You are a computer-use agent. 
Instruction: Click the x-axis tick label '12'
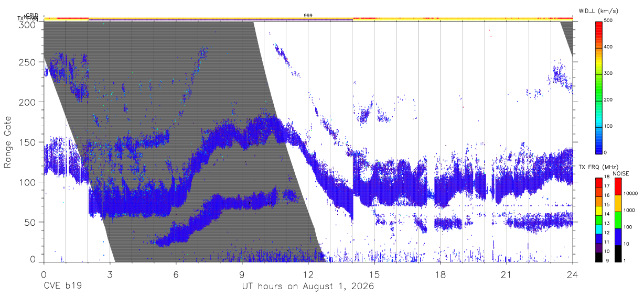pyautogui.click(x=308, y=274)
